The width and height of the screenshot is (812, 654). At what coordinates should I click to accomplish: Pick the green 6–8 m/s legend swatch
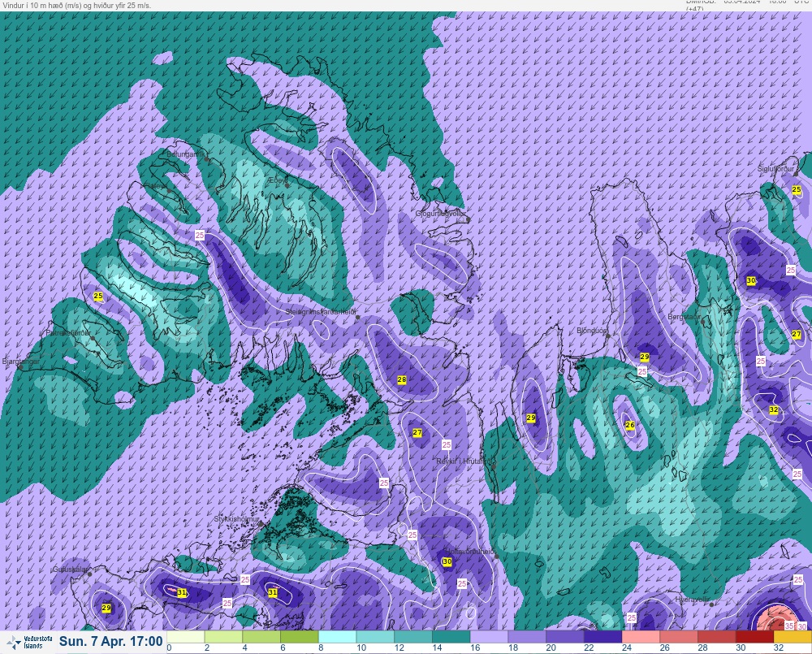click(x=300, y=637)
